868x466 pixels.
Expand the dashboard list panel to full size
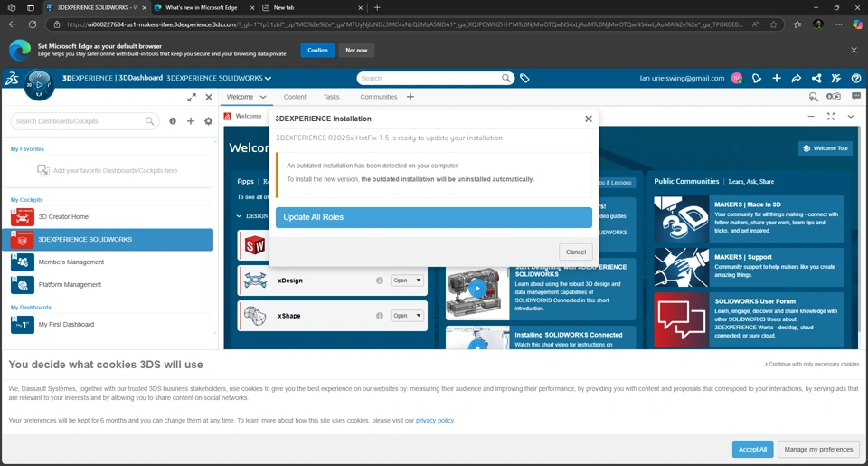(x=192, y=97)
